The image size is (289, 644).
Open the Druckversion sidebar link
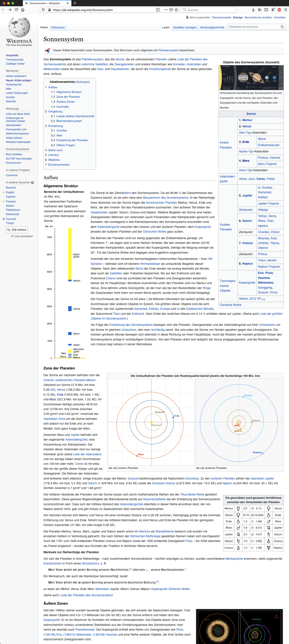click(x=13, y=163)
